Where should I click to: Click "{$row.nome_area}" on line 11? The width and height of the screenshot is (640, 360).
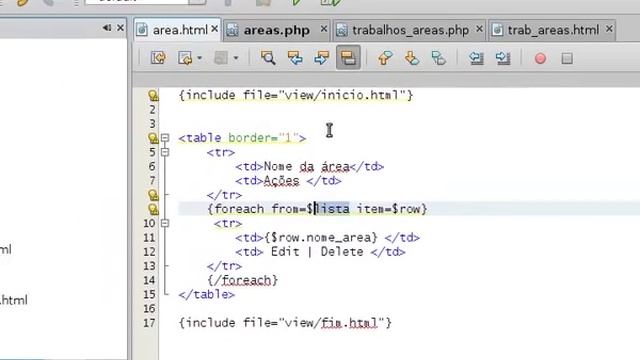(321, 238)
